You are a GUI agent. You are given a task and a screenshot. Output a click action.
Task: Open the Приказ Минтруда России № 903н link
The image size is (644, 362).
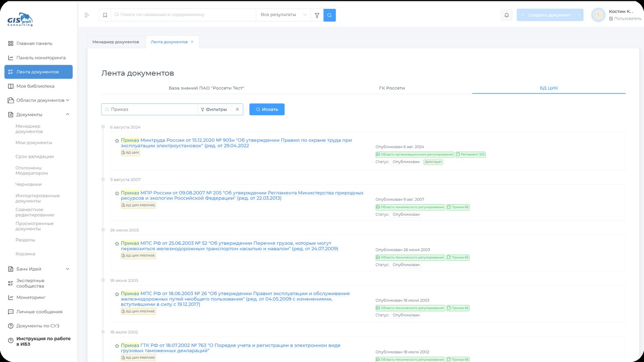(236, 143)
